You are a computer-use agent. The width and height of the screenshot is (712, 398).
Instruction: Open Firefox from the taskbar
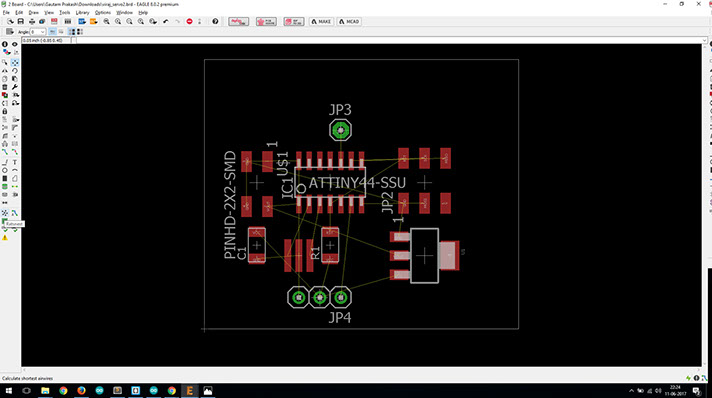click(81, 391)
